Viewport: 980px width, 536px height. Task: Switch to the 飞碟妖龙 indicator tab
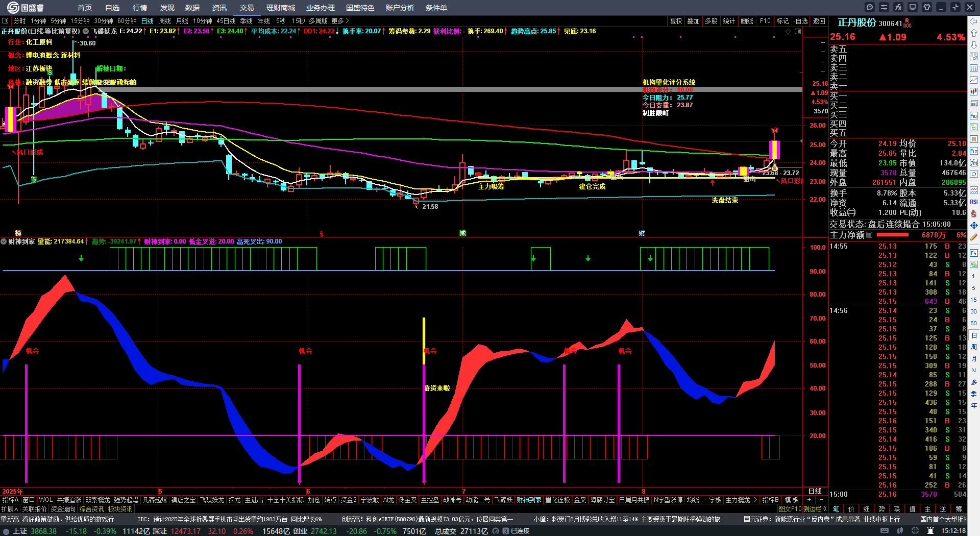pos(212,500)
